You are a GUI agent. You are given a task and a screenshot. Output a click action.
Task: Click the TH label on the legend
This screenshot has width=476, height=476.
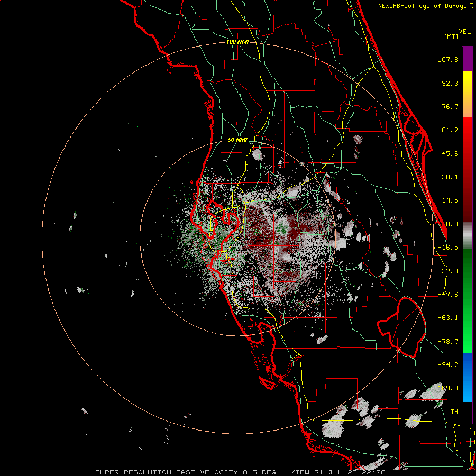tap(454, 411)
